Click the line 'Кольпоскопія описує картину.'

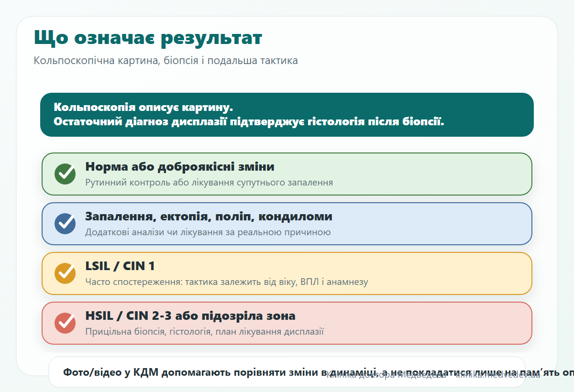[x=143, y=107]
